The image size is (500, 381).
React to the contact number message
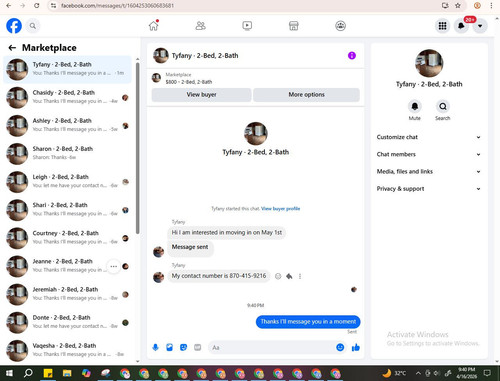(278, 276)
